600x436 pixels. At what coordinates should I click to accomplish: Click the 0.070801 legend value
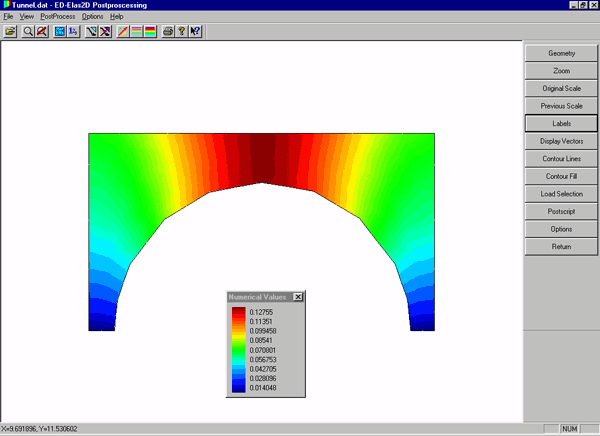[x=262, y=350]
